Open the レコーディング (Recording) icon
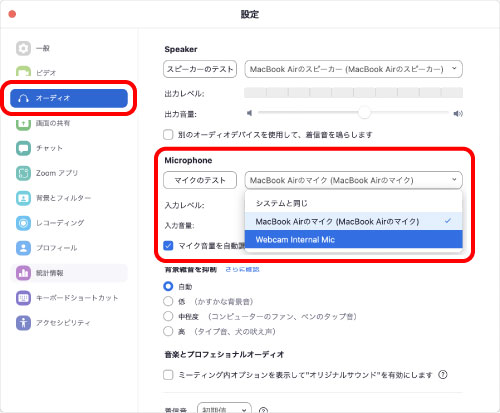Image resolution: width=500 pixels, height=413 pixels. pos(23,223)
